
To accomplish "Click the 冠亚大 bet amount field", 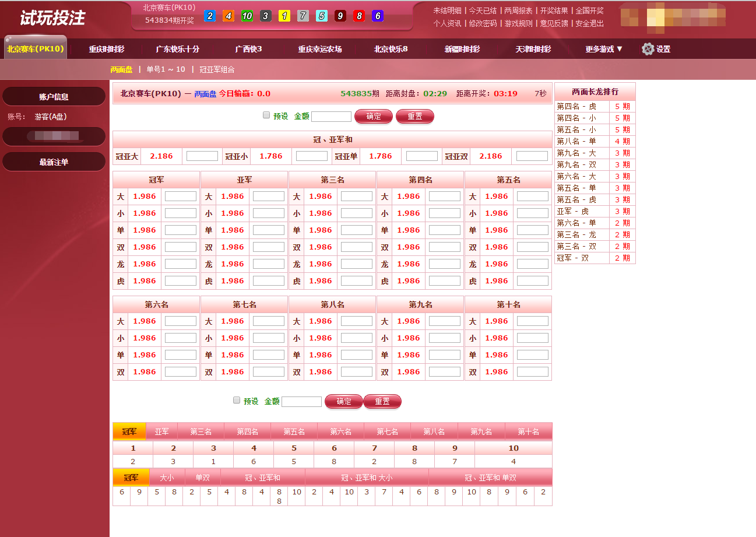I will [x=202, y=156].
